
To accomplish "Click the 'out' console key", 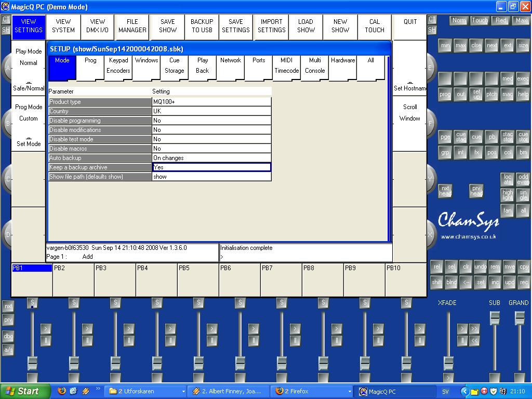I will (460, 95).
